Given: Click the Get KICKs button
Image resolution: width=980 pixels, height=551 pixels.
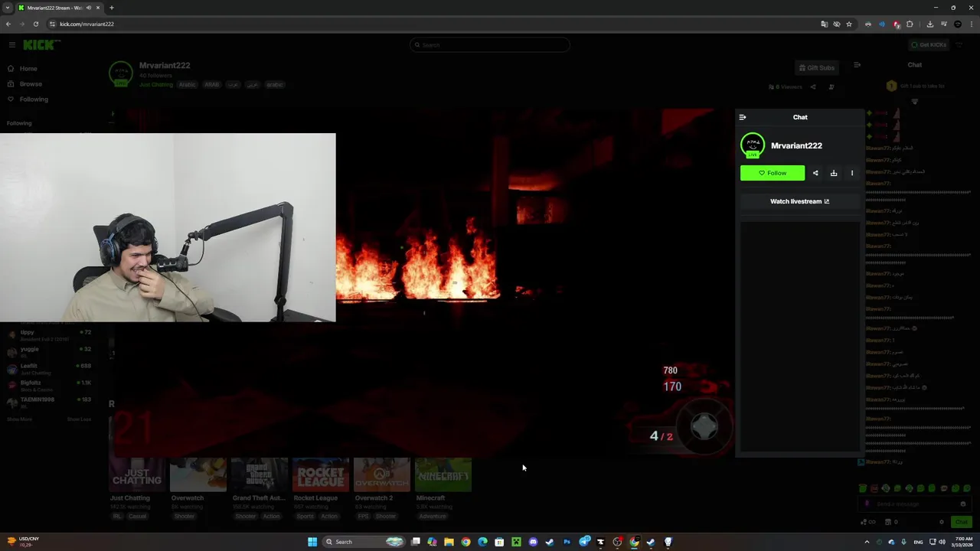Looking at the screenshot, I should click(929, 45).
